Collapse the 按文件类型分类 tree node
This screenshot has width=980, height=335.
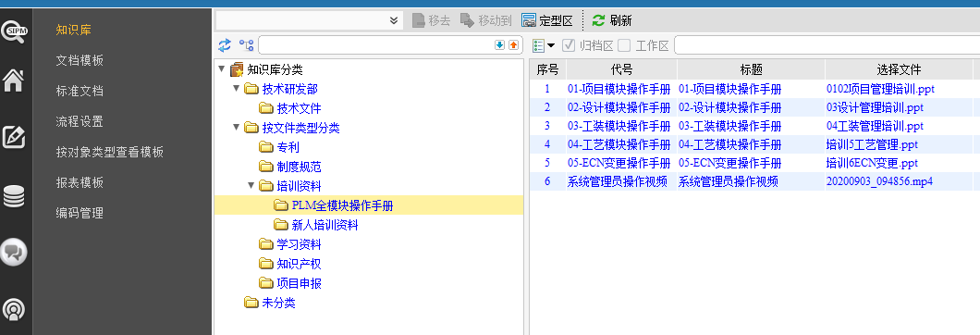[237, 127]
